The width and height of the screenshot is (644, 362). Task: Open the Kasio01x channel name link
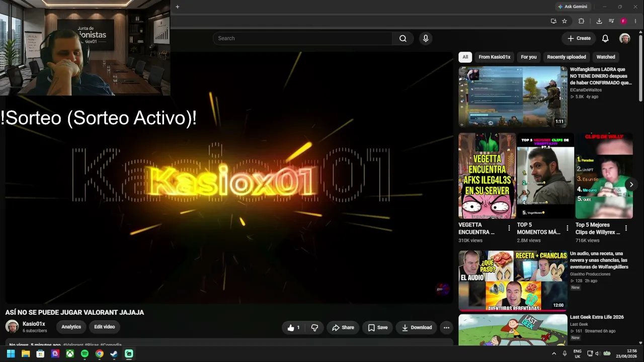[34, 324]
